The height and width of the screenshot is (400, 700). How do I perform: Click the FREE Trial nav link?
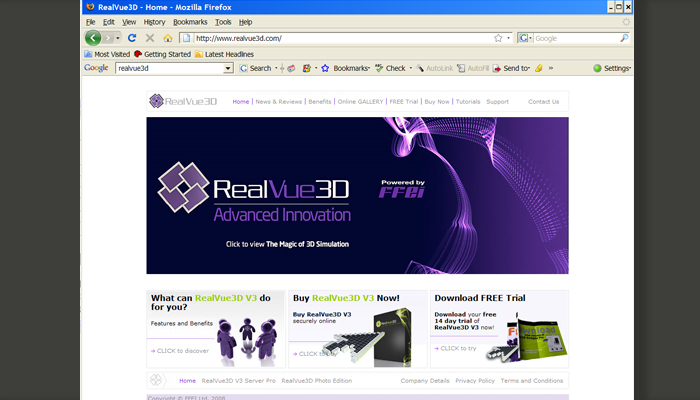click(404, 102)
